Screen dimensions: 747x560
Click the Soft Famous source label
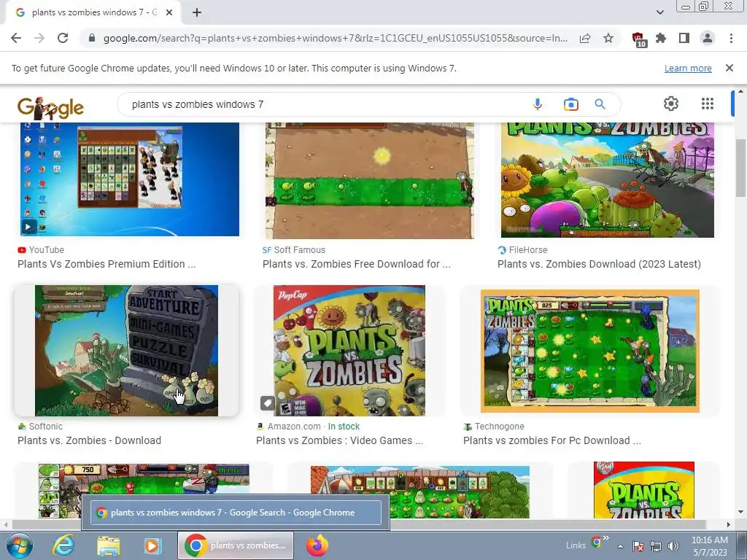(x=300, y=249)
